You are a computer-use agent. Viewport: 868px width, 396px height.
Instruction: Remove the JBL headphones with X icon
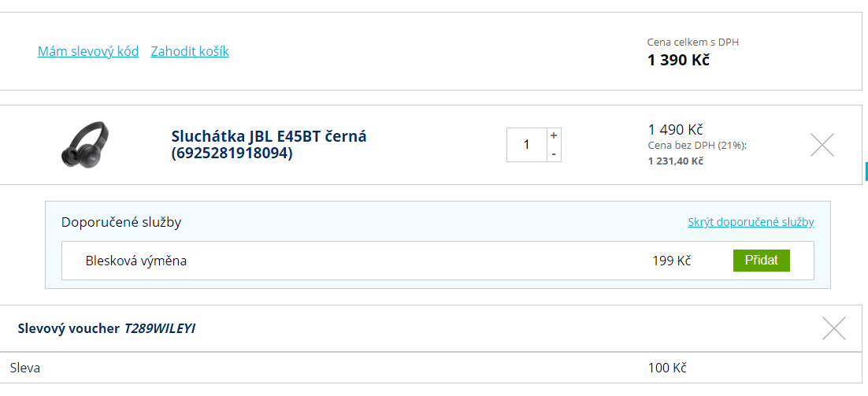point(822,145)
